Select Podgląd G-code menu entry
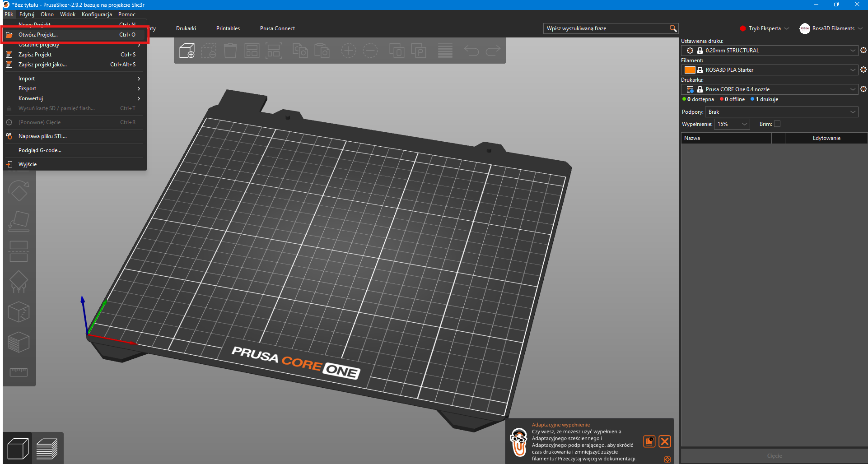 (x=75, y=150)
